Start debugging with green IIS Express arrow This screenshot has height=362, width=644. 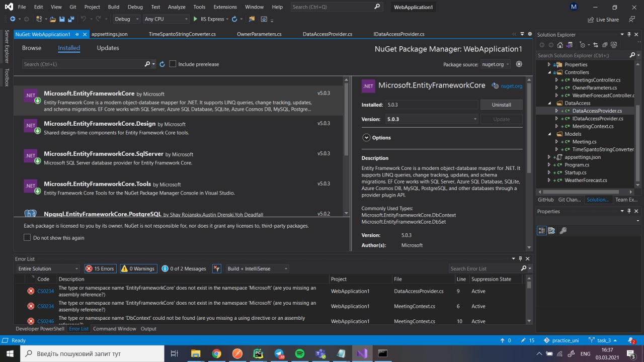(195, 19)
